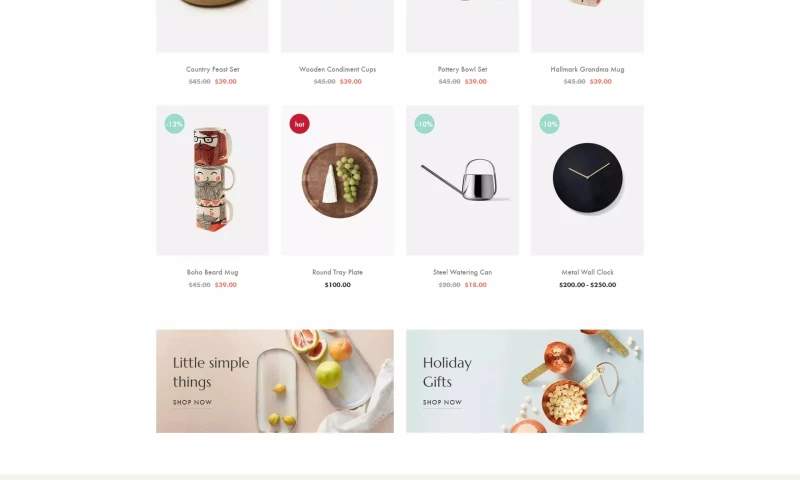Image resolution: width=800 pixels, height=480 pixels.
Task: Open the Holiday Gifts banner image
Action: (525, 381)
